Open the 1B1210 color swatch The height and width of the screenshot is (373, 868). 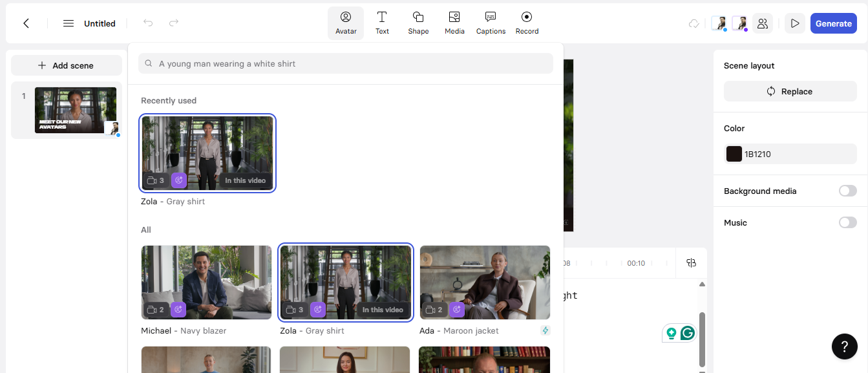(x=734, y=154)
